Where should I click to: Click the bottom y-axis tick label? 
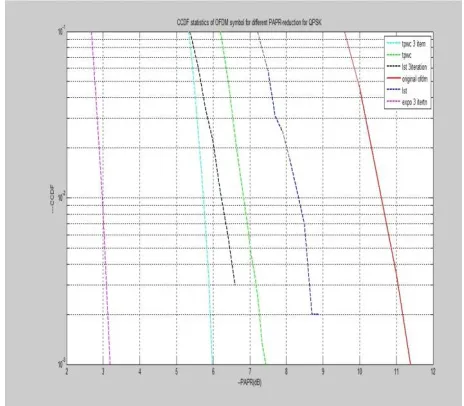(x=61, y=363)
